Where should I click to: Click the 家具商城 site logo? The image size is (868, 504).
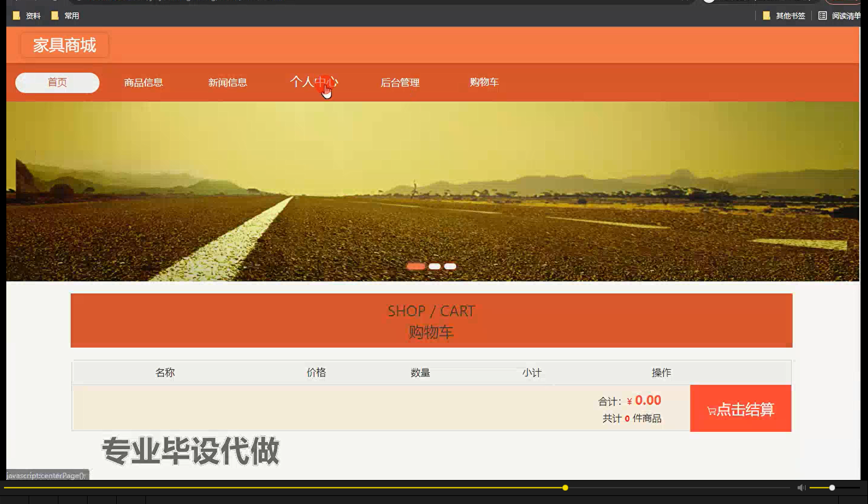(x=64, y=45)
